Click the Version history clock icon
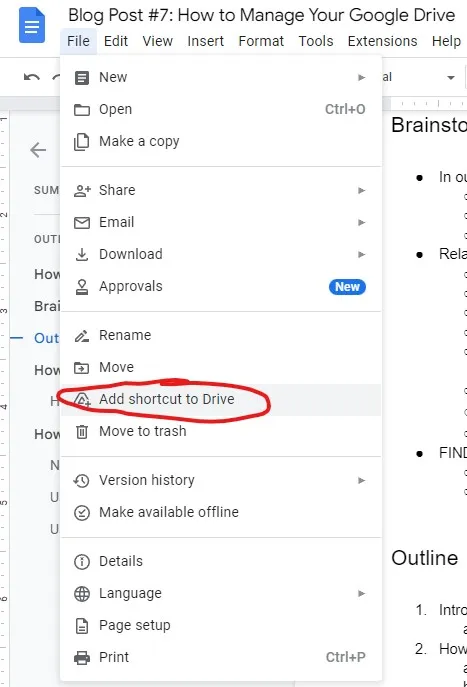 coord(81,481)
